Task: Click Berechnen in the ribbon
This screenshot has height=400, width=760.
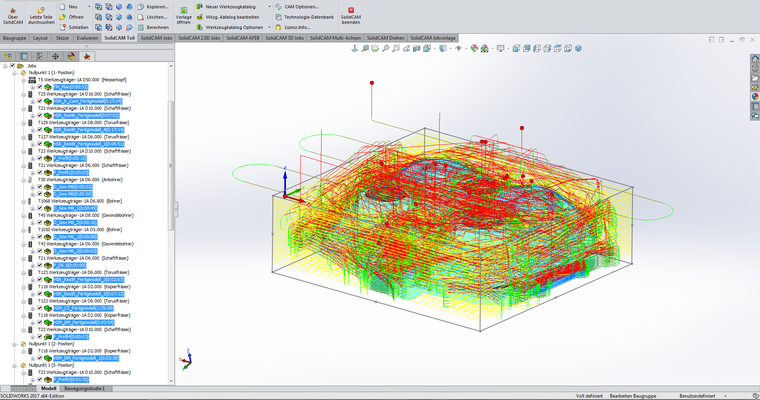Action: 153,27
